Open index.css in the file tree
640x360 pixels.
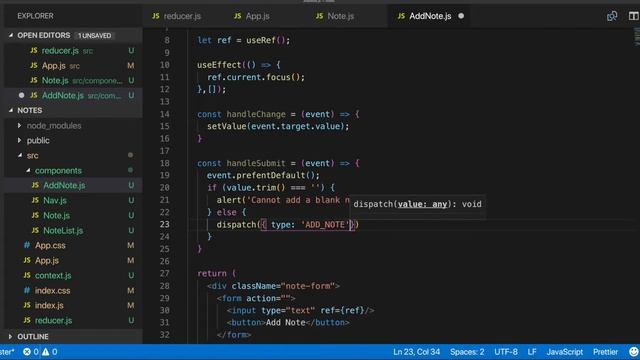pos(73,291)
